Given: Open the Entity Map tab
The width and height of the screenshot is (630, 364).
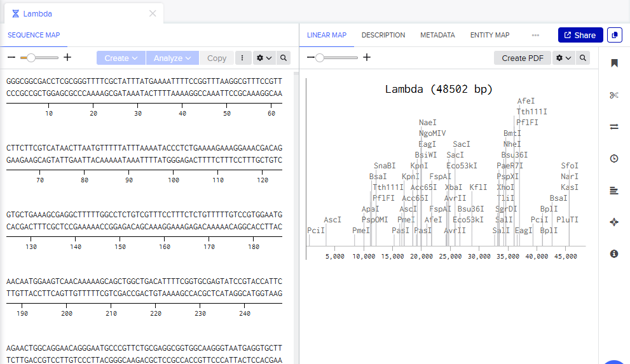Looking at the screenshot, I should tap(490, 36).
